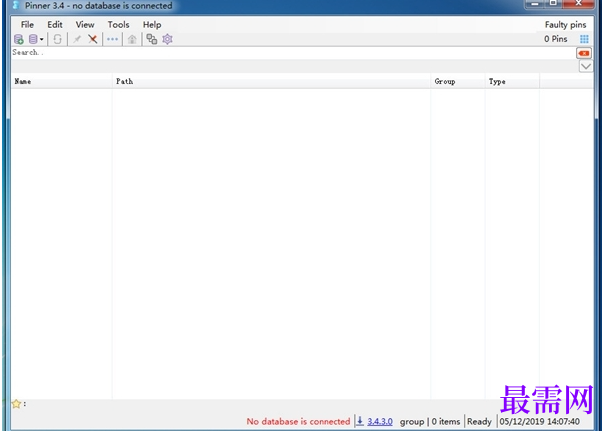Open the dropdown arrow beside database icon
Image resolution: width=612 pixels, height=431 pixels.
pyautogui.click(x=41, y=39)
